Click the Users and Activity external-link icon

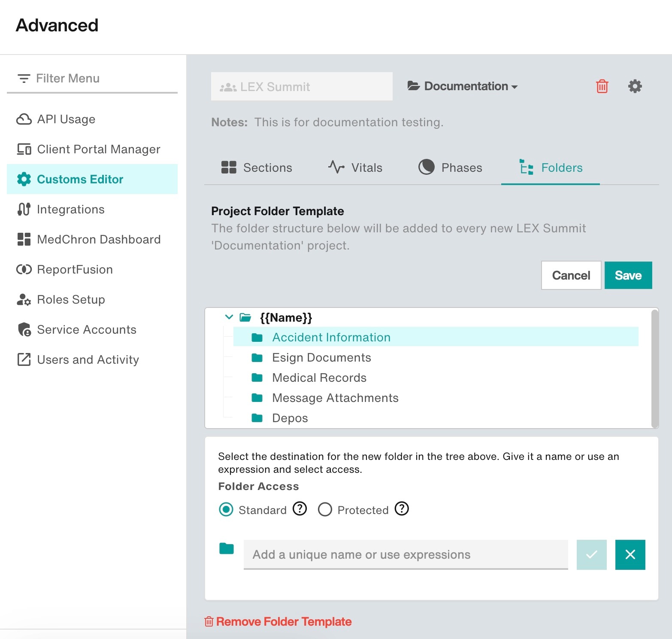[x=24, y=359]
